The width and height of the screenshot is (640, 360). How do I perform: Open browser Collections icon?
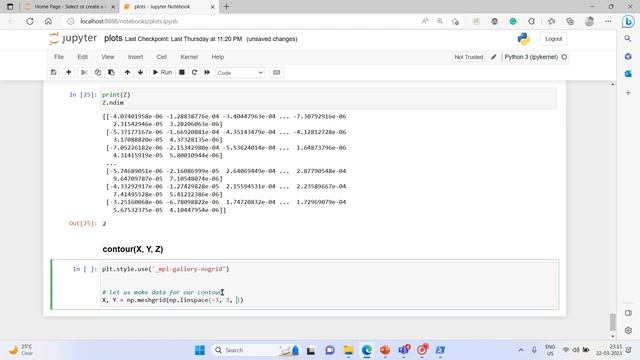(x=570, y=21)
